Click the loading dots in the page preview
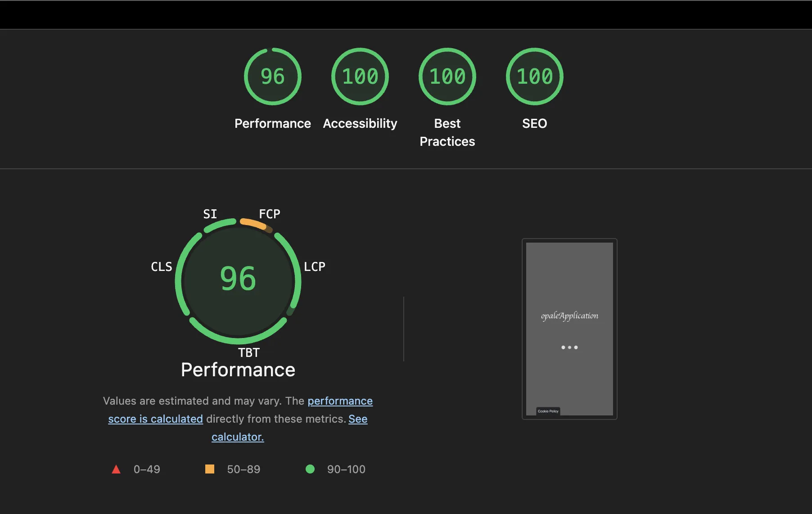 (569, 347)
